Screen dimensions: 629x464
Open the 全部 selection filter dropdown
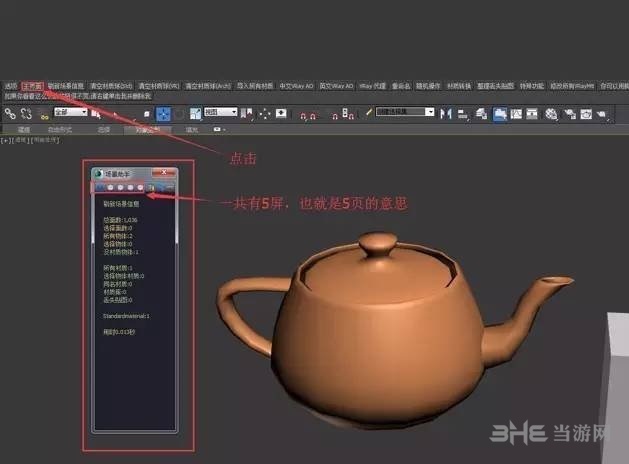point(71,112)
